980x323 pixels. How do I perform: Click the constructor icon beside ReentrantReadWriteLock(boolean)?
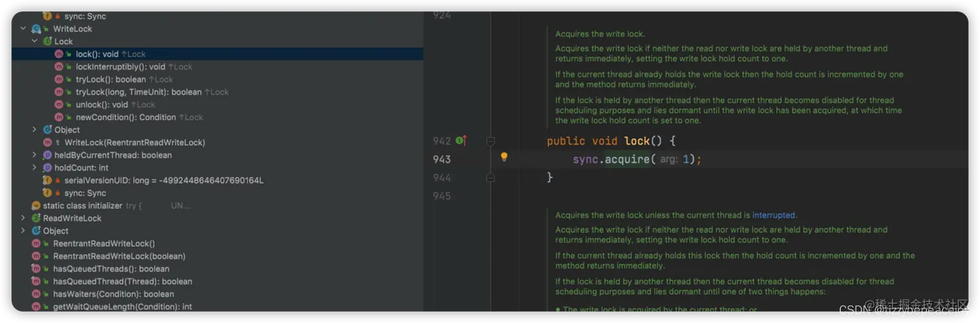tap(36, 256)
